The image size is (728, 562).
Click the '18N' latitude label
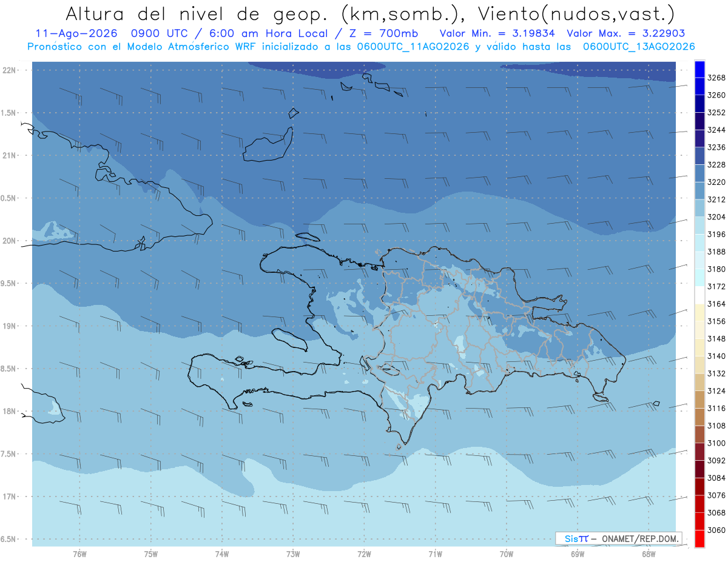click(8, 411)
